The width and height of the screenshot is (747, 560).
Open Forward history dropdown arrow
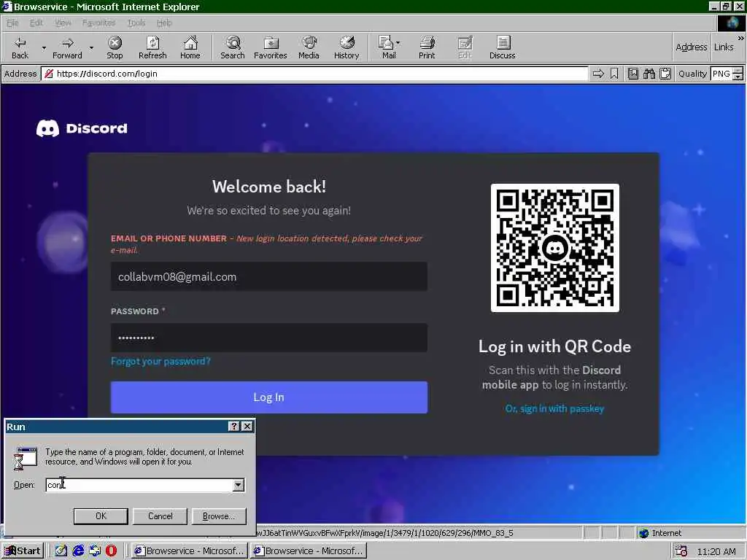click(x=91, y=47)
